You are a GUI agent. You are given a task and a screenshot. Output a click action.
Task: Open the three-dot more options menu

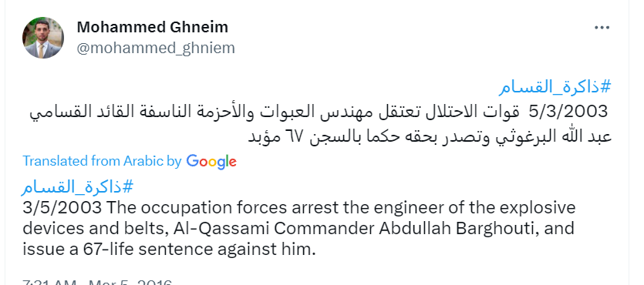[x=602, y=28]
